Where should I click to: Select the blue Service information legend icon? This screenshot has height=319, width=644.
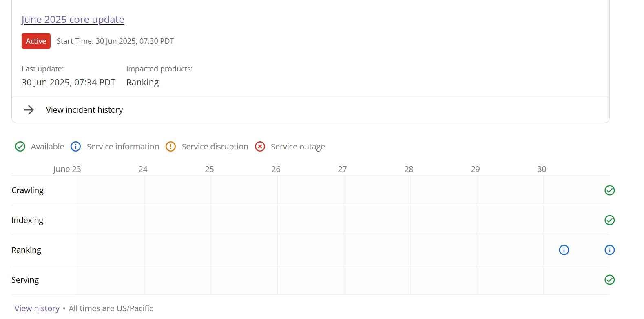(75, 146)
